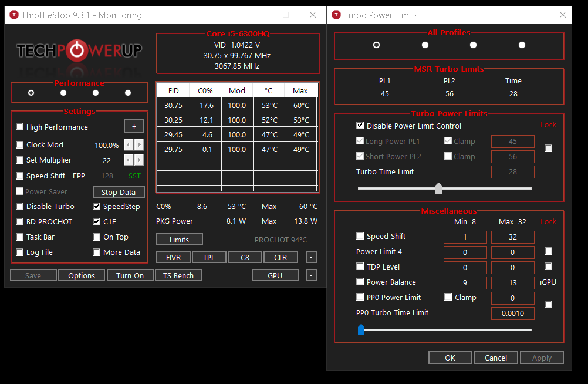
Task: Click the plus button beside High Performance
Action: (x=134, y=126)
